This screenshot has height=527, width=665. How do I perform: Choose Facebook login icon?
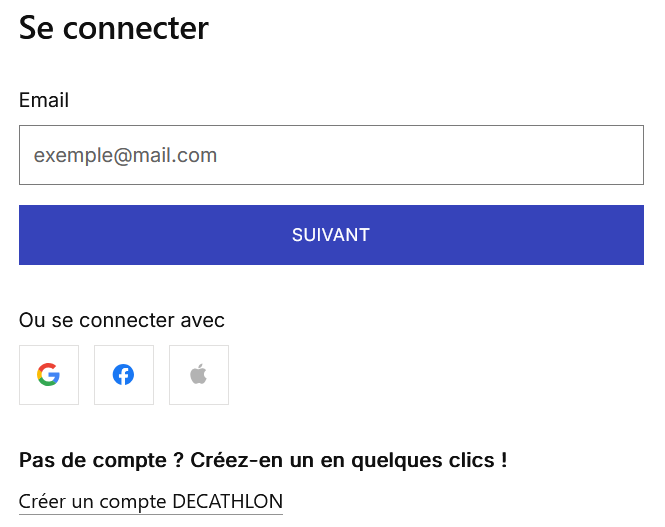[x=124, y=375]
